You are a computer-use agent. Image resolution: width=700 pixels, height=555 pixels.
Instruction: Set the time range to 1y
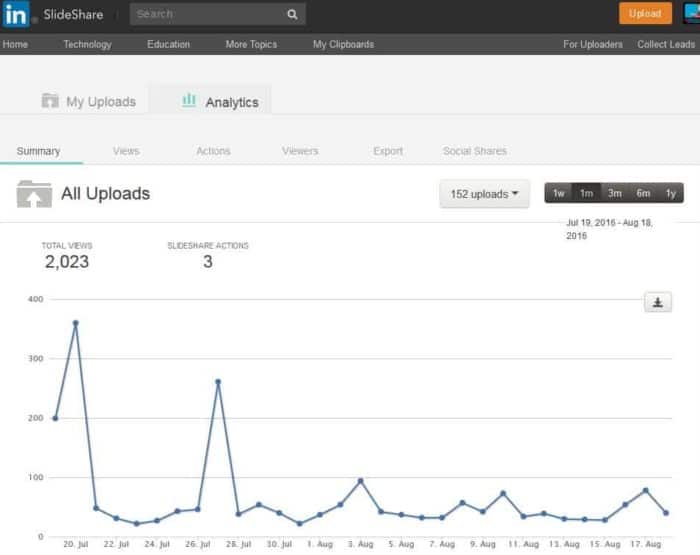pos(671,193)
